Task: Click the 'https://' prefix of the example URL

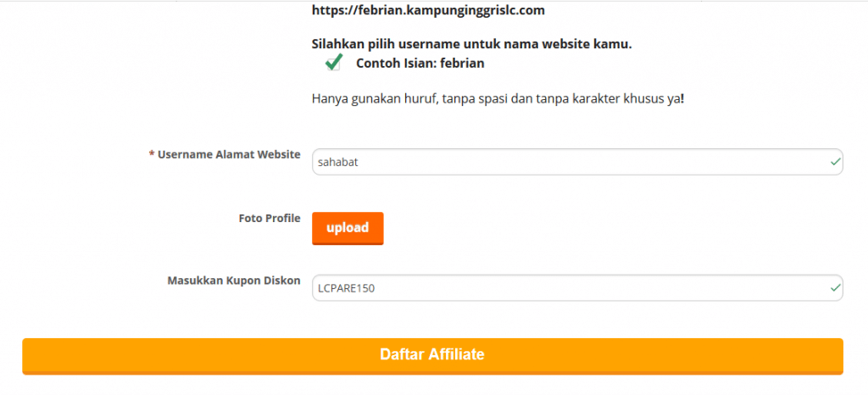Action: (331, 11)
